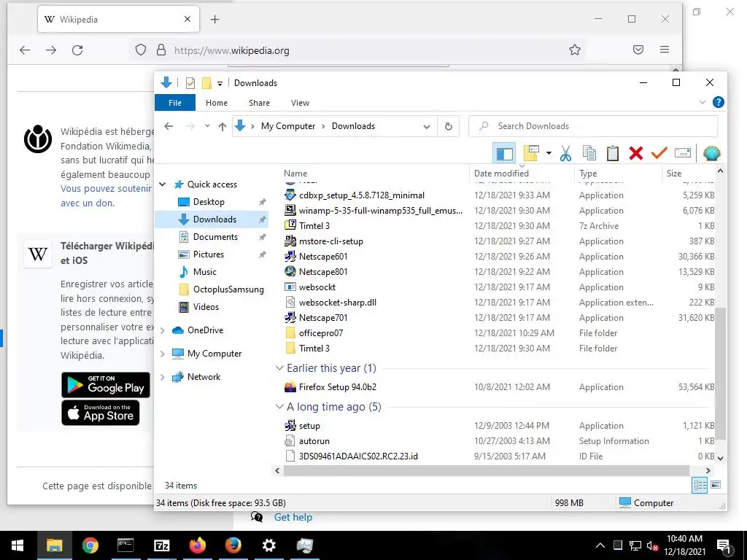Image resolution: width=747 pixels, height=560 pixels.
Task: Click the muted volume tray icon
Action: click(x=652, y=545)
